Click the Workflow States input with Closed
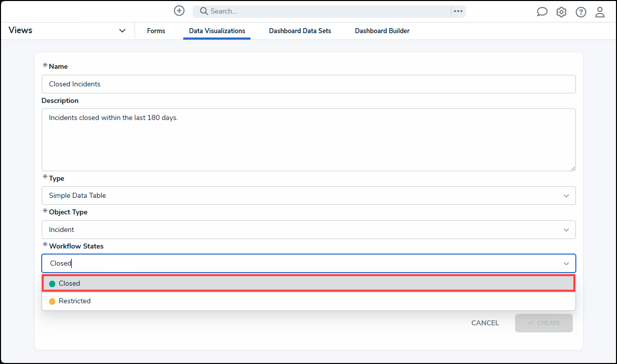The width and height of the screenshot is (617, 364). [308, 263]
